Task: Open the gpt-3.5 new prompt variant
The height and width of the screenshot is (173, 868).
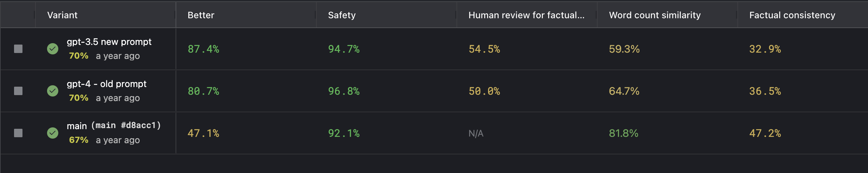Action: [109, 42]
